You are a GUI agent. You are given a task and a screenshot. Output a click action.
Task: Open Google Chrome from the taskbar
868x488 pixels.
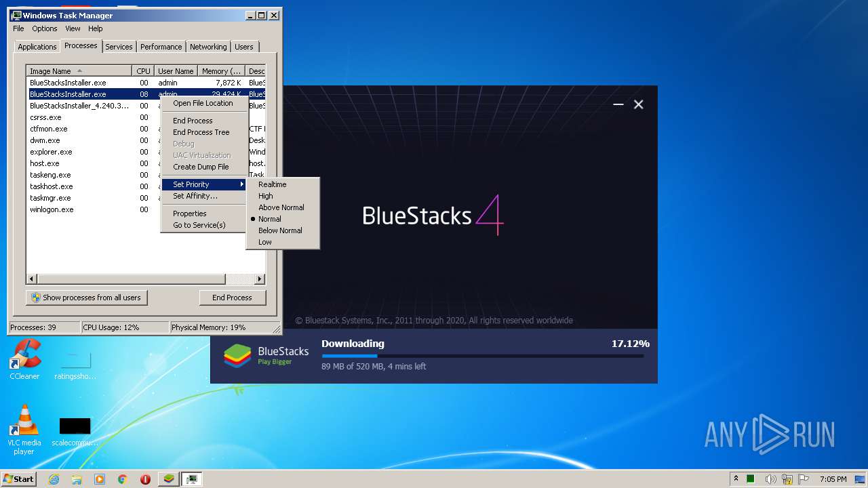(x=123, y=479)
